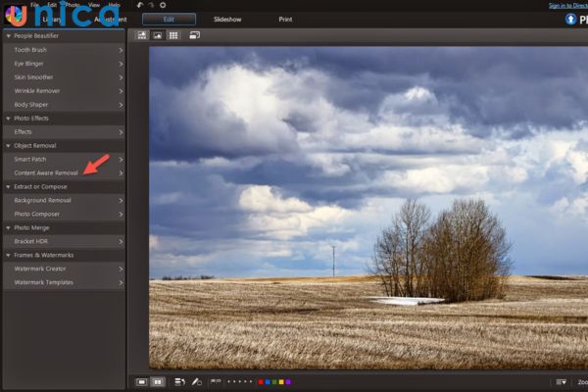Switch to the Print tab
The width and height of the screenshot is (588, 392).
tap(285, 19)
